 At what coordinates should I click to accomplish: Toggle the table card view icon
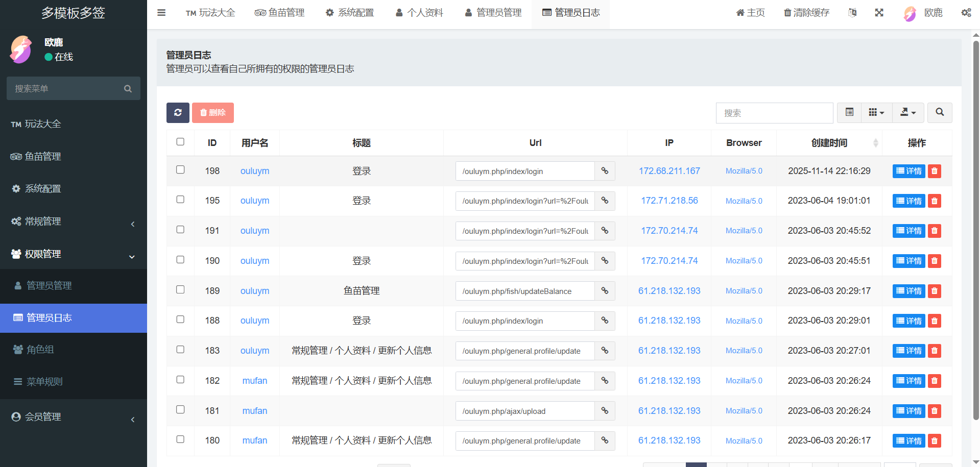(849, 113)
